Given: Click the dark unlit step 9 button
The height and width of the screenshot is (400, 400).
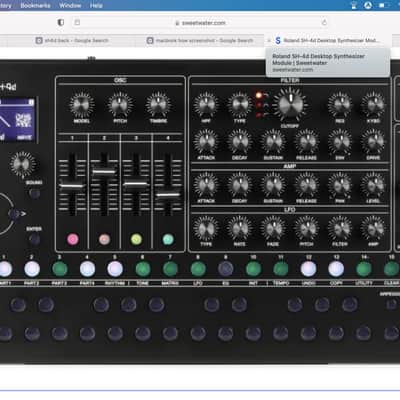Looking at the screenshot, I should click(226, 269).
